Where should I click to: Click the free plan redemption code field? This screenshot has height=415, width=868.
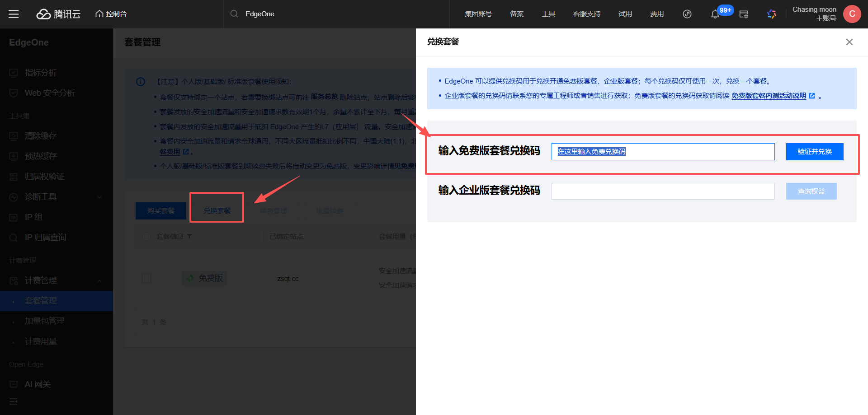coord(663,152)
